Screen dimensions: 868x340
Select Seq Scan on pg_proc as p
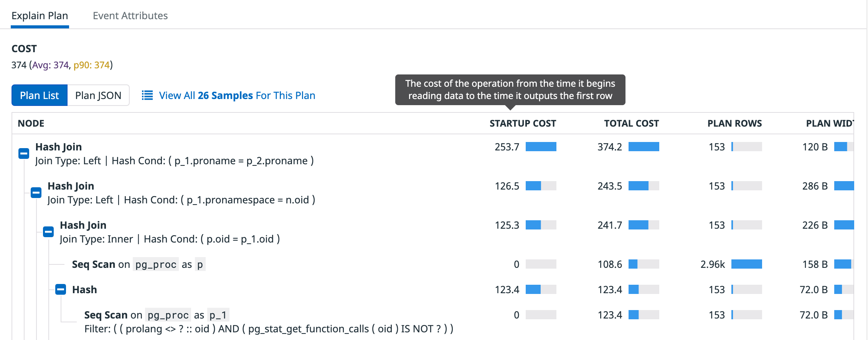[x=139, y=264]
